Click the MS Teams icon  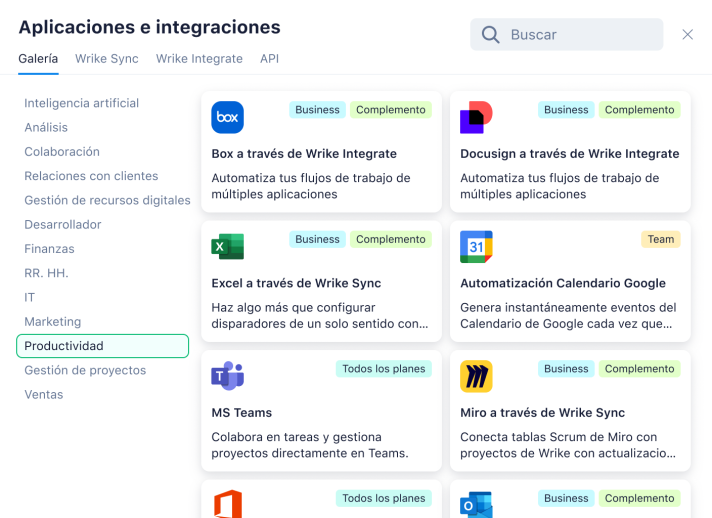227,376
